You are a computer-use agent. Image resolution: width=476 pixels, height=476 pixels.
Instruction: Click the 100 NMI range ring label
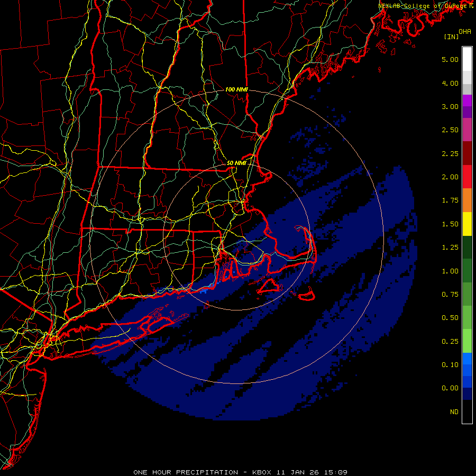pyautogui.click(x=236, y=89)
